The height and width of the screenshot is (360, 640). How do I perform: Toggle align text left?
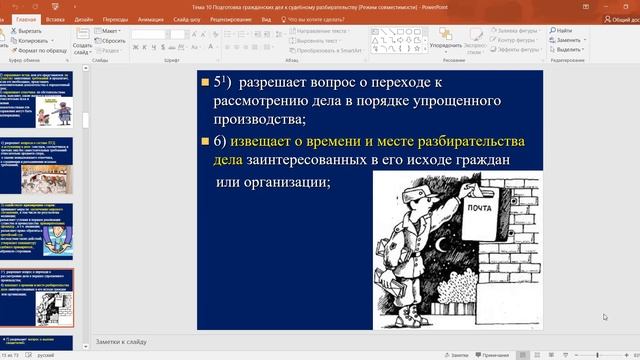[x=227, y=47]
